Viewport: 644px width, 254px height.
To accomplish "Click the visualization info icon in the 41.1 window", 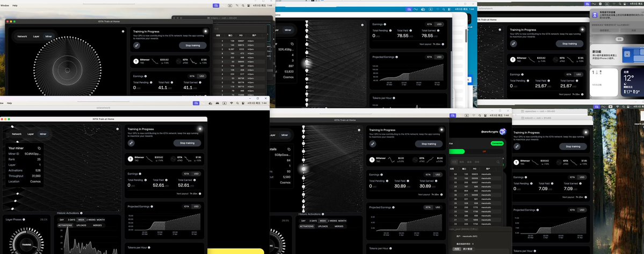I will pyautogui.click(x=123, y=31).
